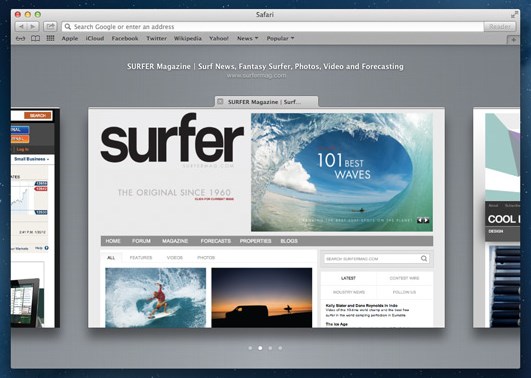Click the Back navigation arrow
Screen dimensions: 531x378
point(21,26)
